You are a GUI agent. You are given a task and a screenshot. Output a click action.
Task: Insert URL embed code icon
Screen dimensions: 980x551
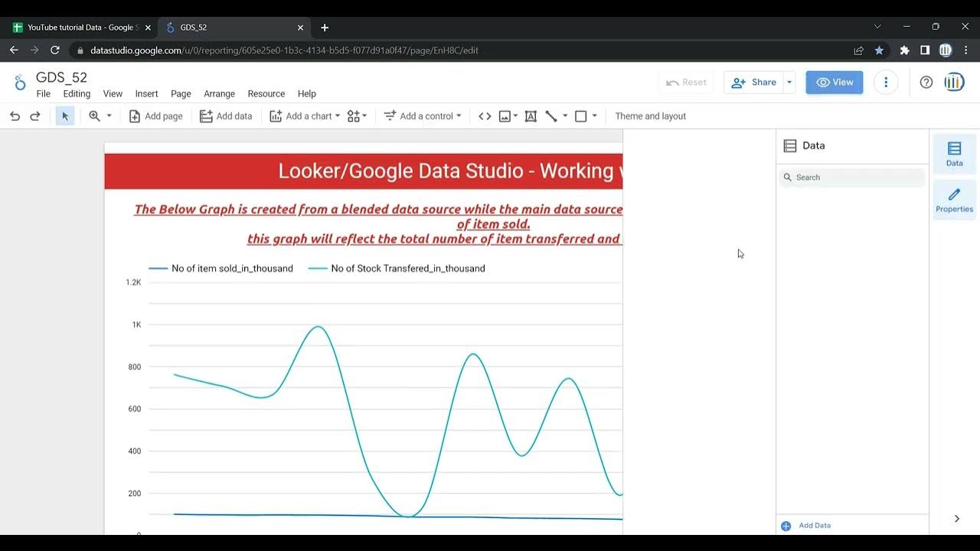tap(485, 116)
